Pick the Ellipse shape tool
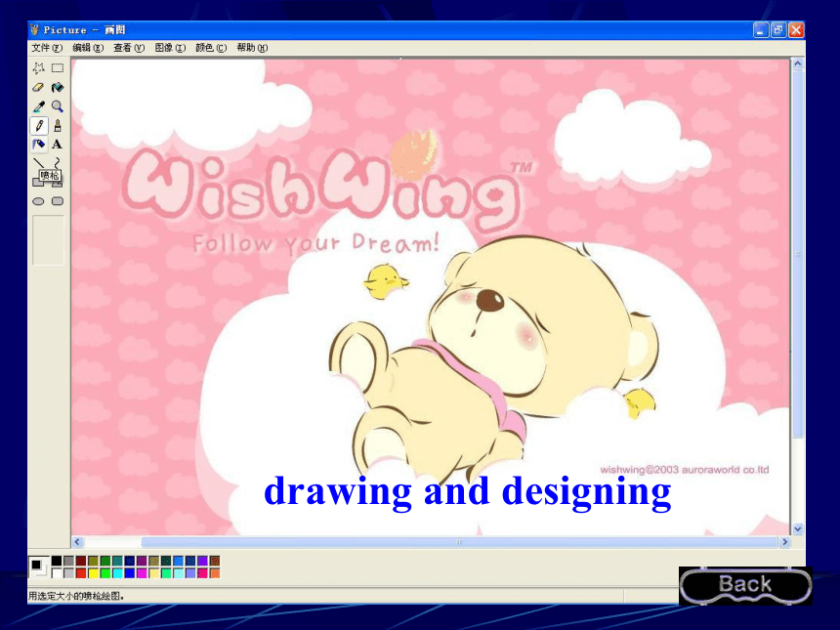This screenshot has height=630, width=840. click(38, 201)
